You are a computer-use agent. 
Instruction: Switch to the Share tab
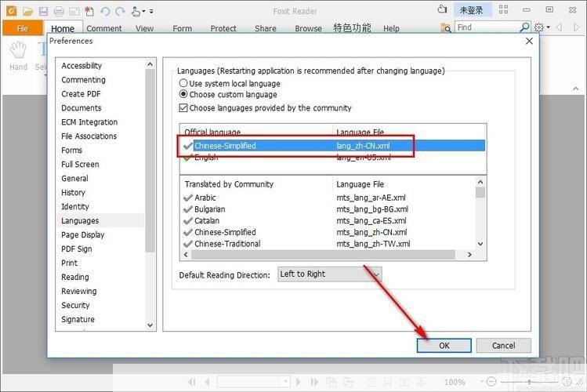point(266,28)
